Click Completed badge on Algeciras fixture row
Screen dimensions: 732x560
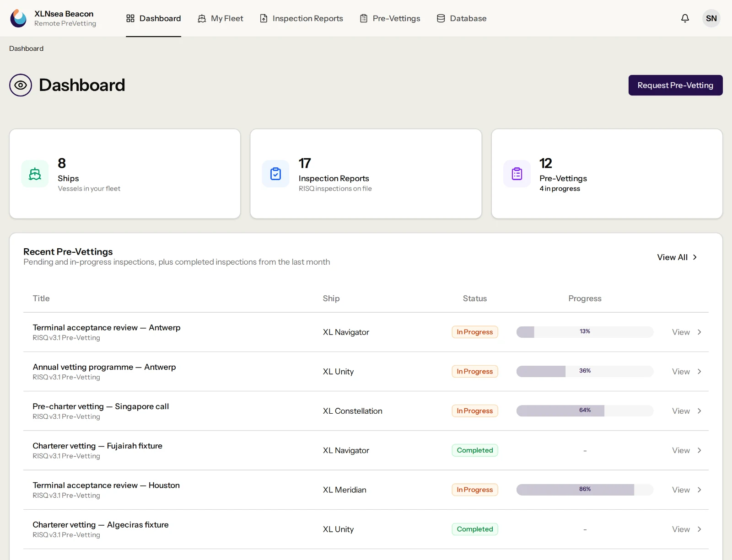(475, 529)
